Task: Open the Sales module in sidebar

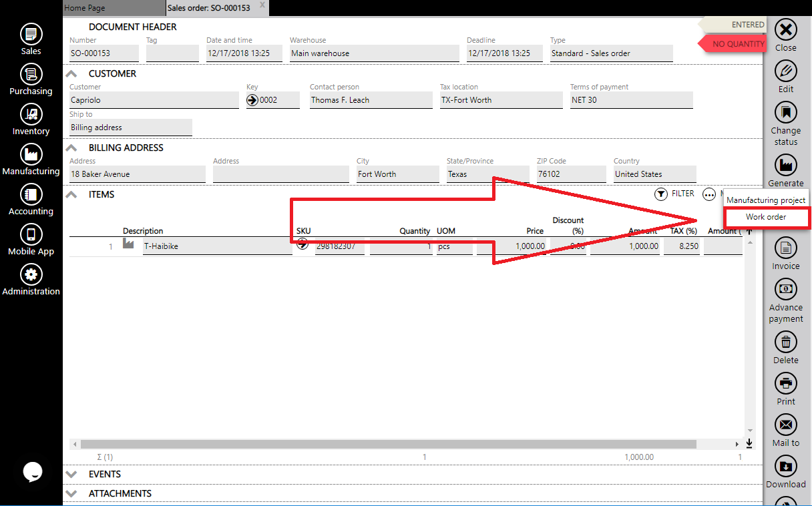Action: click(x=31, y=34)
